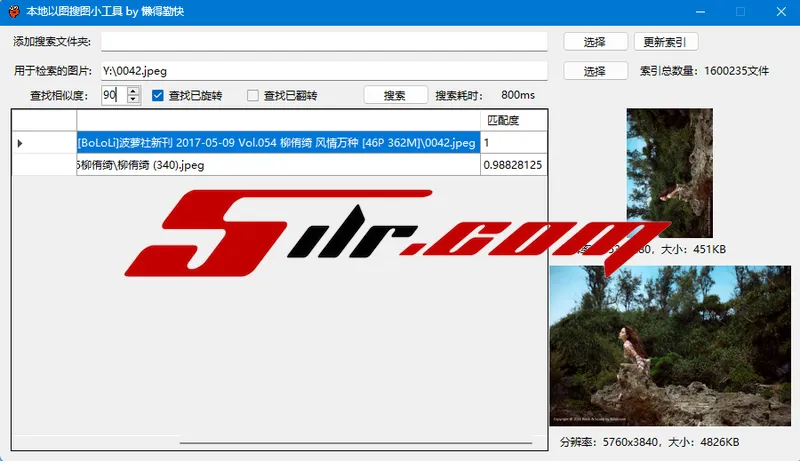Click the 搜索 button

click(395, 95)
